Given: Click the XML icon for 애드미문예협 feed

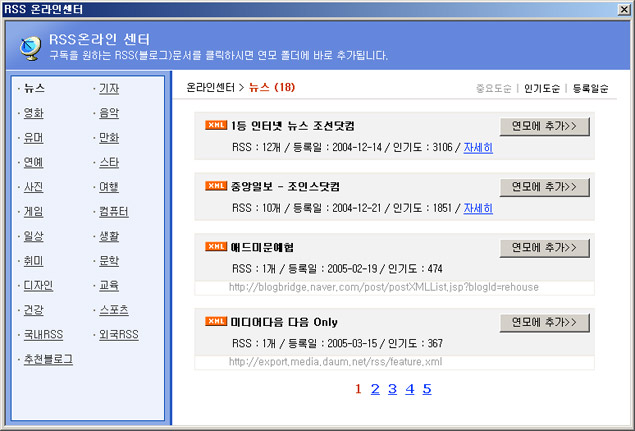Looking at the screenshot, I should pyautogui.click(x=215, y=246).
